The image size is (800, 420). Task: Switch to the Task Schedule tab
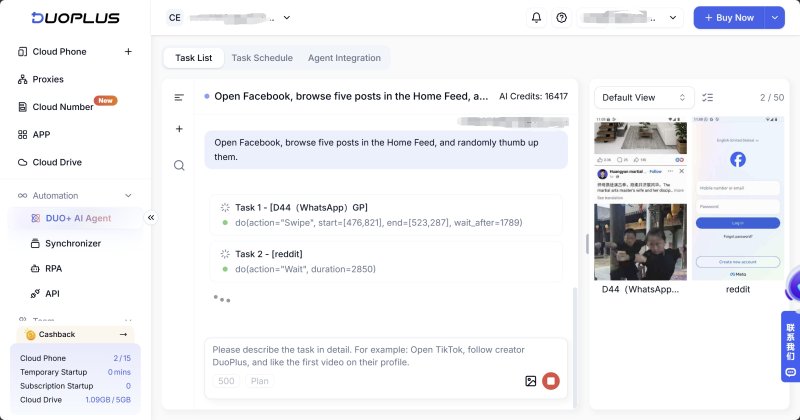pyautogui.click(x=262, y=58)
